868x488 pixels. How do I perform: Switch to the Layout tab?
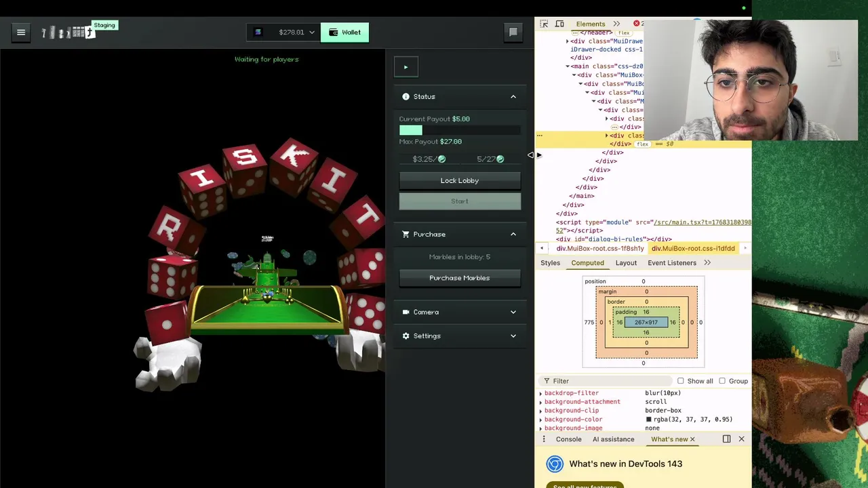pyautogui.click(x=626, y=263)
